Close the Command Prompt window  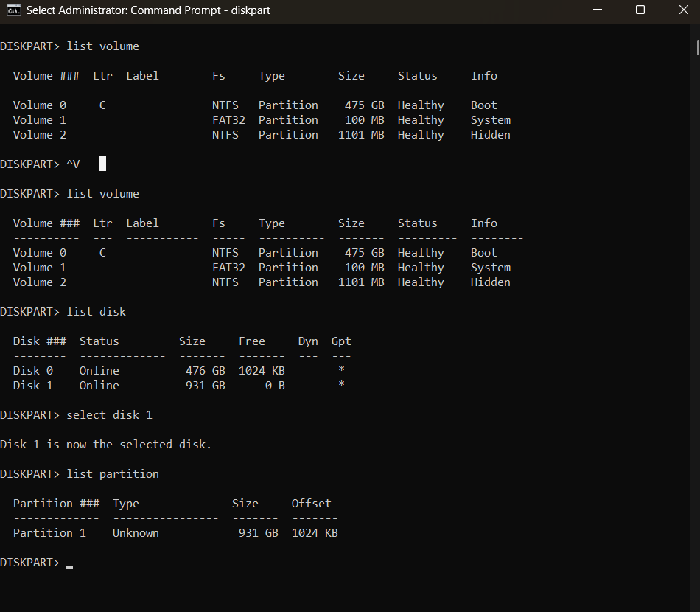(684, 10)
